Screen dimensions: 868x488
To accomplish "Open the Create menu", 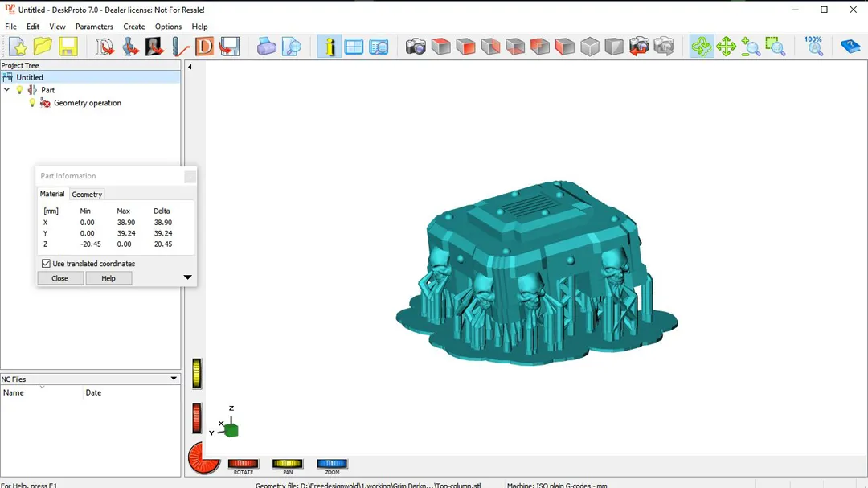I will (134, 27).
